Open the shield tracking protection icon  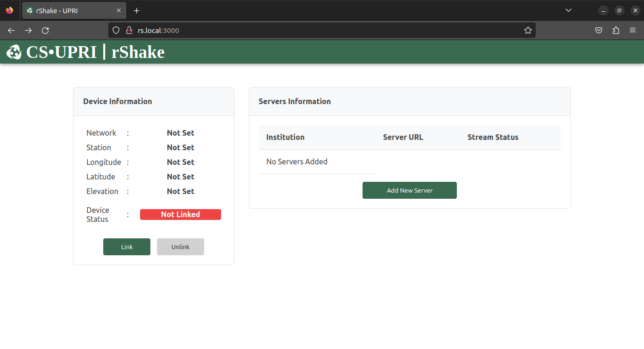pos(116,30)
